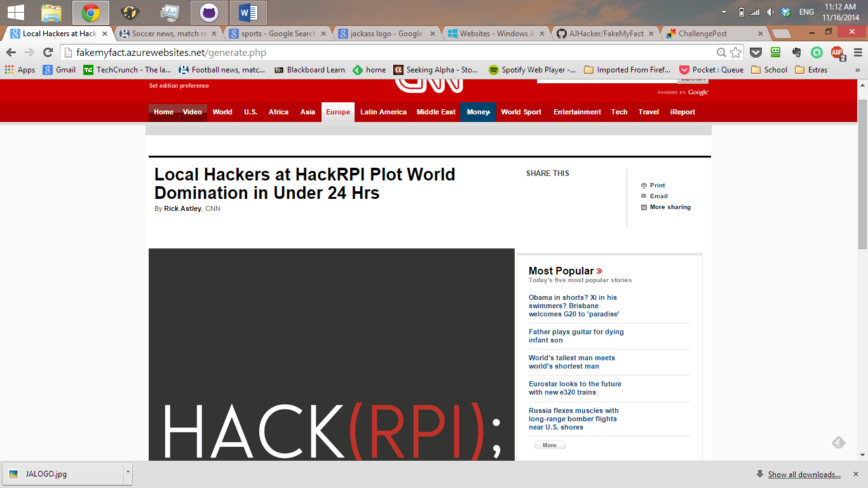Click the Pocket extension icon
Image resolution: width=868 pixels, height=488 pixels.
point(756,53)
